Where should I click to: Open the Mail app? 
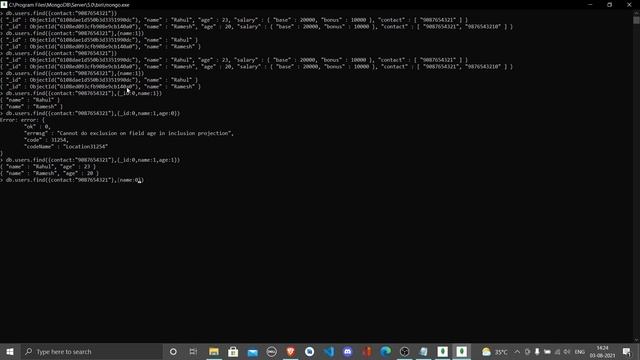253,351
